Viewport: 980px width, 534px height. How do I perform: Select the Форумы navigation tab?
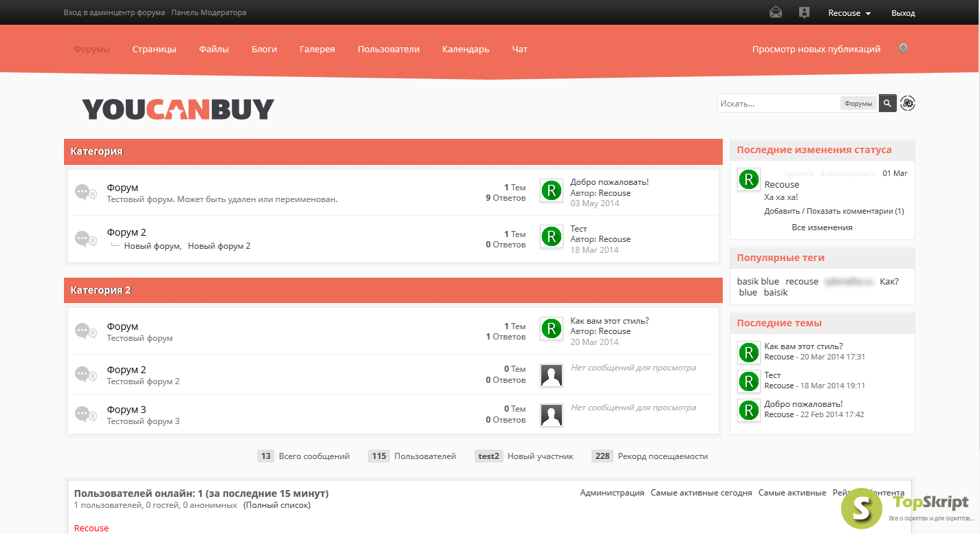[x=91, y=49]
